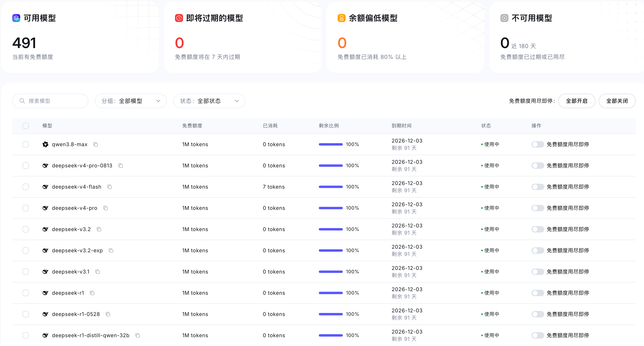Copy the deepseek-v4-pro model name
Screen dimensions: 644x346
coord(106,208)
